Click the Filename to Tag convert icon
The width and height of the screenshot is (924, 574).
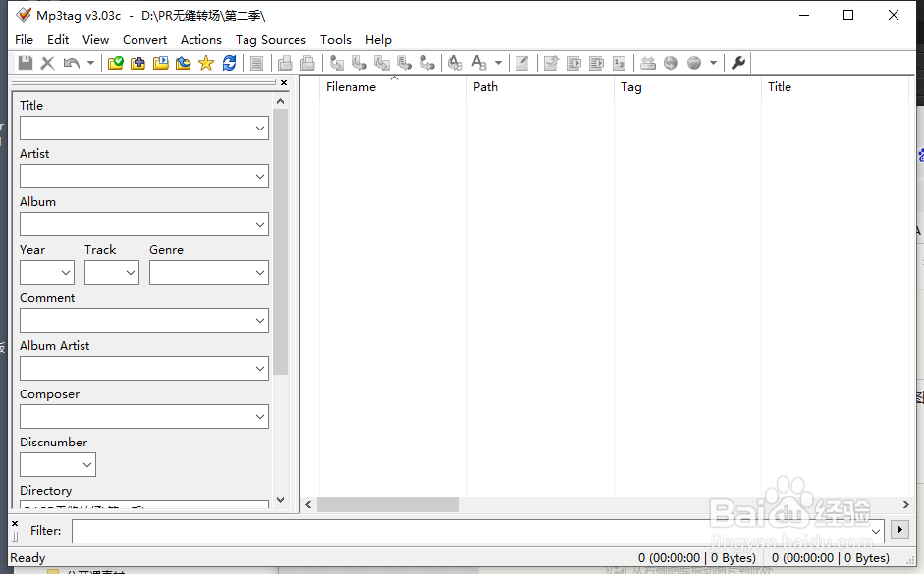(358, 63)
